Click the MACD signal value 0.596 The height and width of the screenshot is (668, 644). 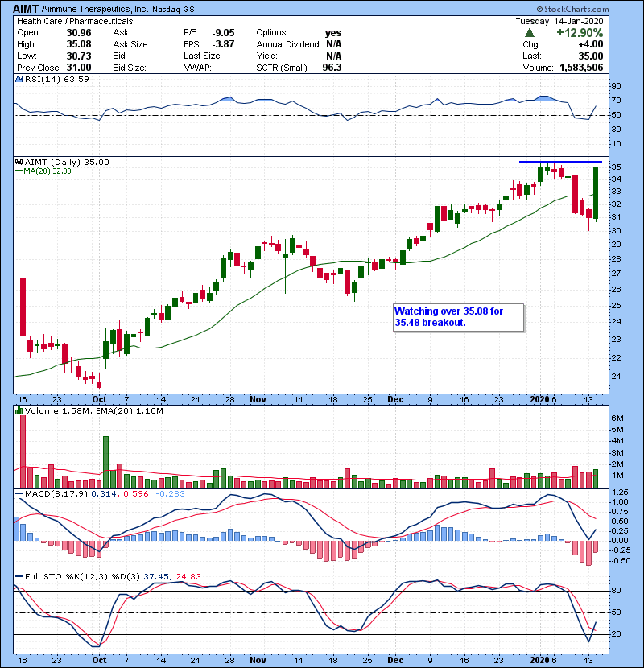[136, 494]
